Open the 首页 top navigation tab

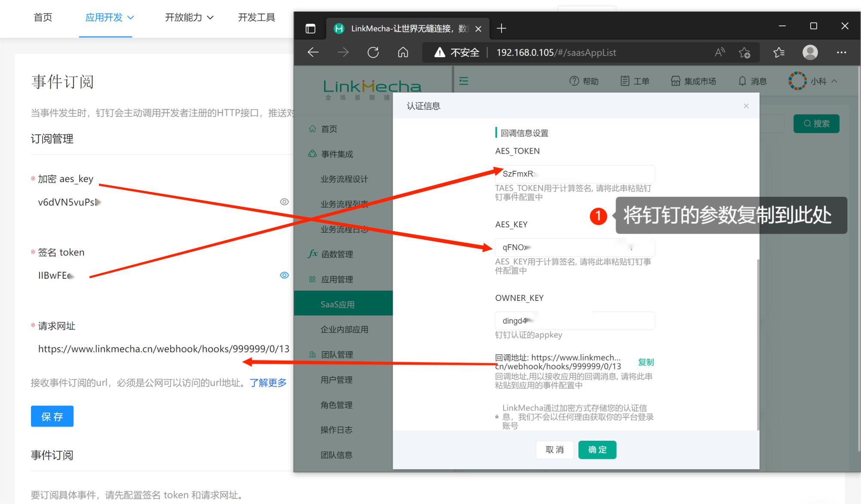(x=43, y=18)
